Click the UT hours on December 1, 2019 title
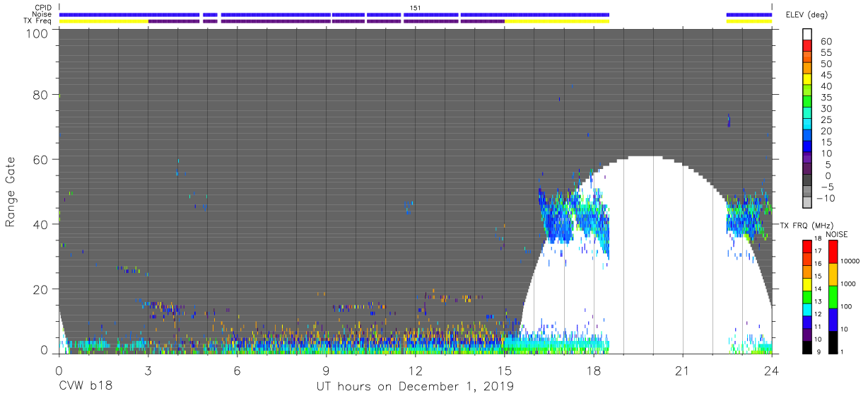Screen dimensions: 868x401 click(x=415, y=387)
